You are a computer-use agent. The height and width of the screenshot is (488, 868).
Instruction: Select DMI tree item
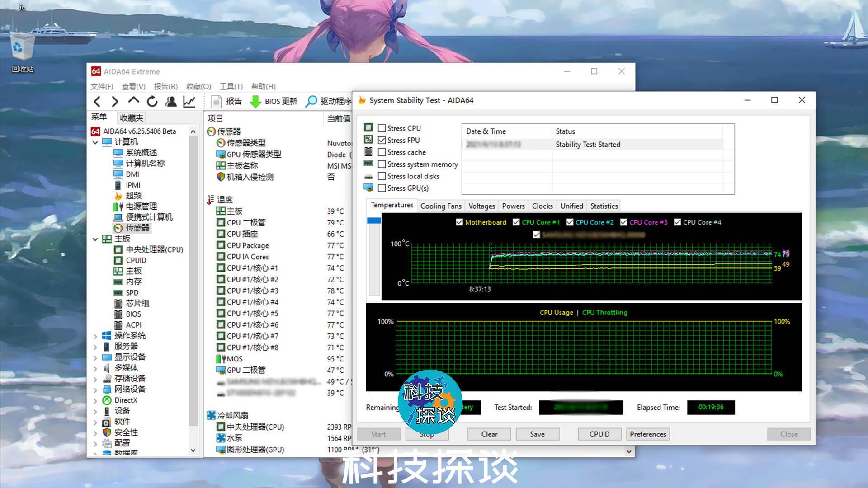pos(132,174)
